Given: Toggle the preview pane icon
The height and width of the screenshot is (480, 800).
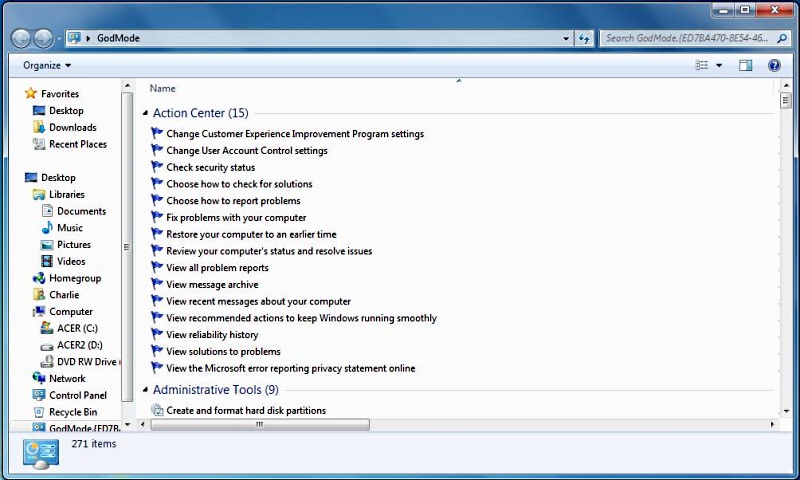Looking at the screenshot, I should coord(745,65).
